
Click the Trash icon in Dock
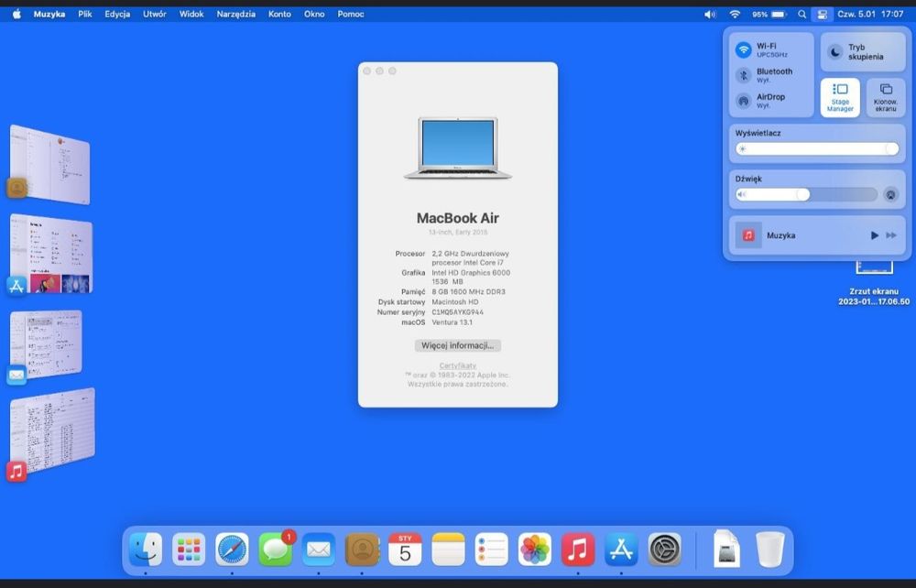(769, 550)
